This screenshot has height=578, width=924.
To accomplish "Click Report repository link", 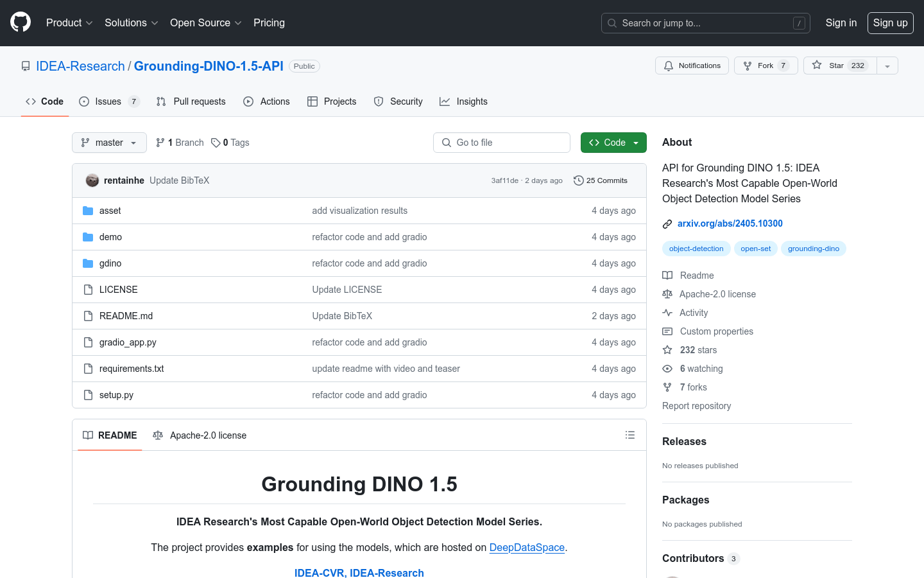I will 696,406.
